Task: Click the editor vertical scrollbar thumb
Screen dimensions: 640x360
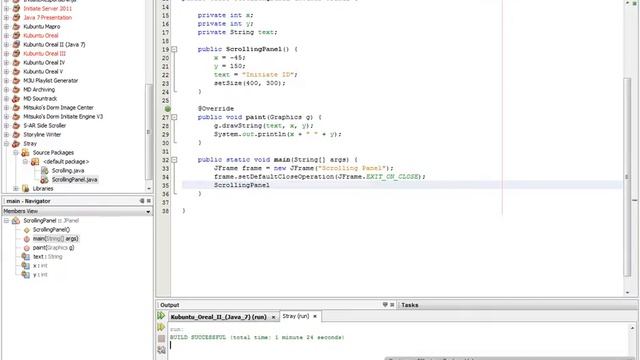Action: 627,177
